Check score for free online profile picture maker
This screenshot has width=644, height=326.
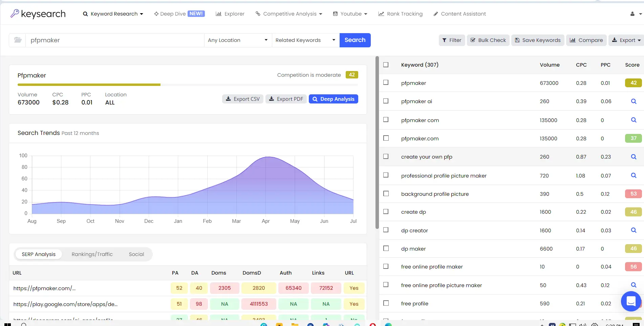[x=634, y=285]
